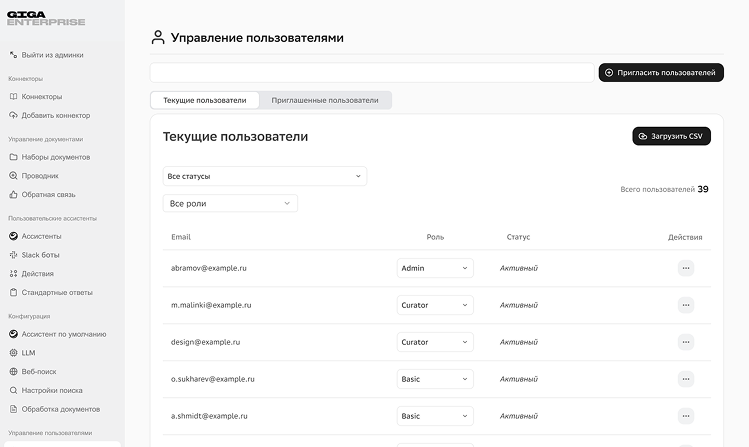Expand the Все роли filter dropdown
Image resolution: width=749 pixels, height=447 pixels.
[230, 203]
